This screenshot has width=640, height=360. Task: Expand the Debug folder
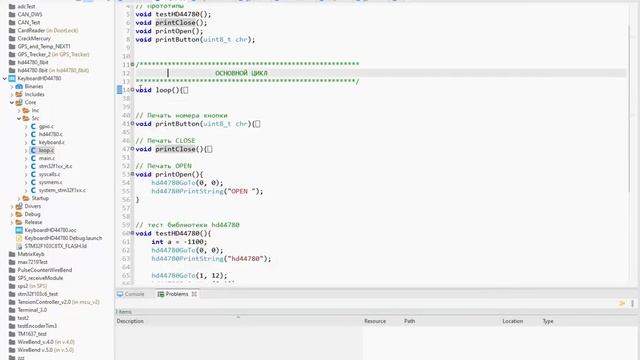(12, 214)
